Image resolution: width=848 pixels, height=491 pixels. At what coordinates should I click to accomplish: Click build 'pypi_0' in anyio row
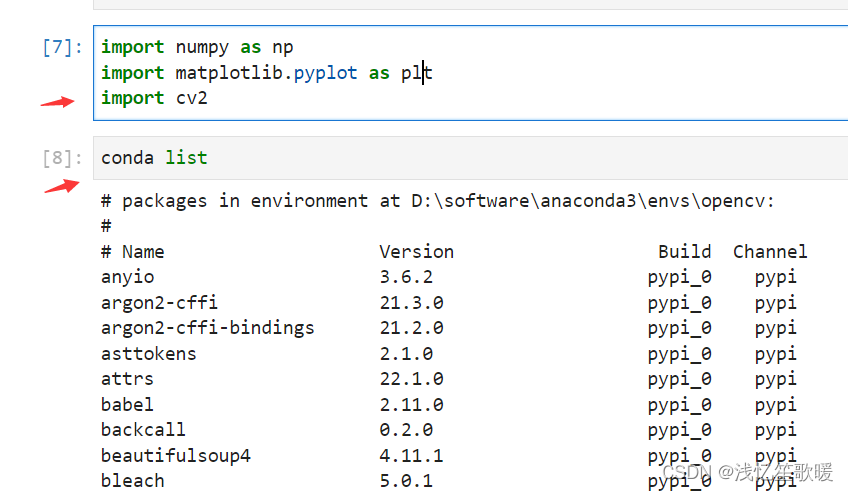(679, 278)
